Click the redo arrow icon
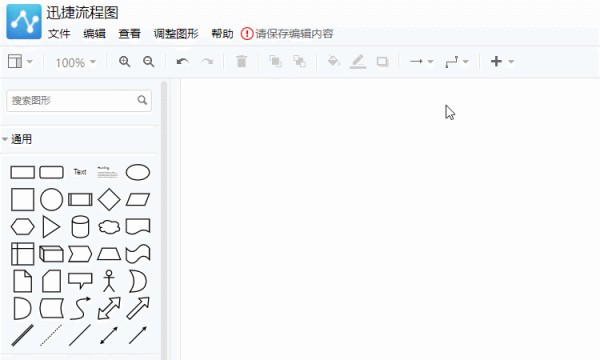Image resolution: width=600 pixels, height=360 pixels. [x=207, y=61]
